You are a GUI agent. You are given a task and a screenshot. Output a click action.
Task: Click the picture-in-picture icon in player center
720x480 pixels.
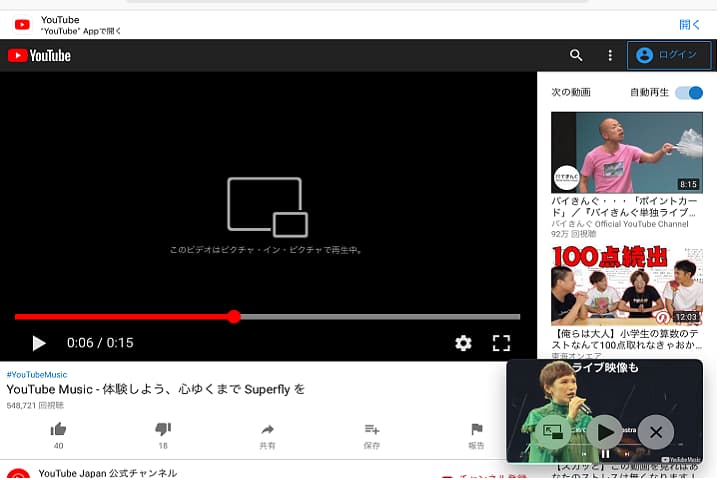pyautogui.click(x=267, y=207)
